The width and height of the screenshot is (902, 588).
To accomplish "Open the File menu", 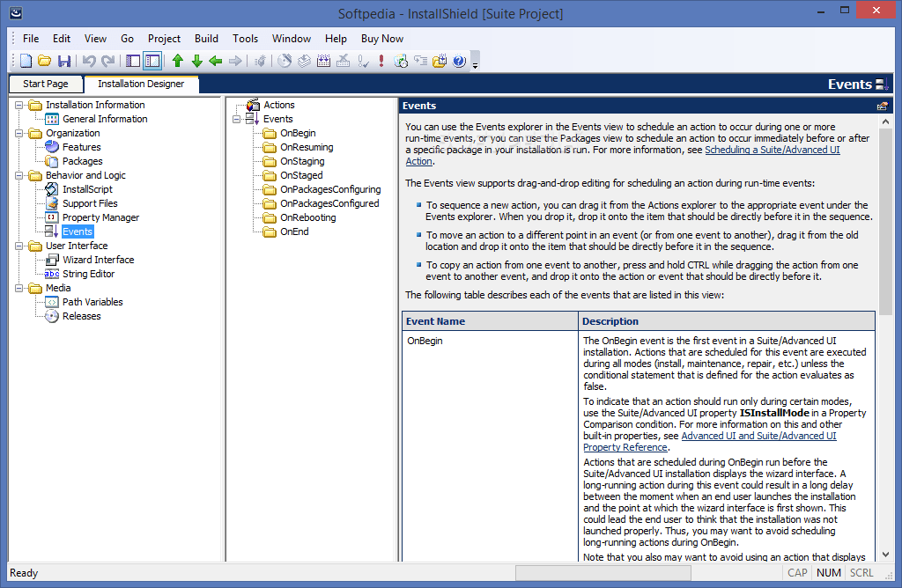I will pos(31,39).
